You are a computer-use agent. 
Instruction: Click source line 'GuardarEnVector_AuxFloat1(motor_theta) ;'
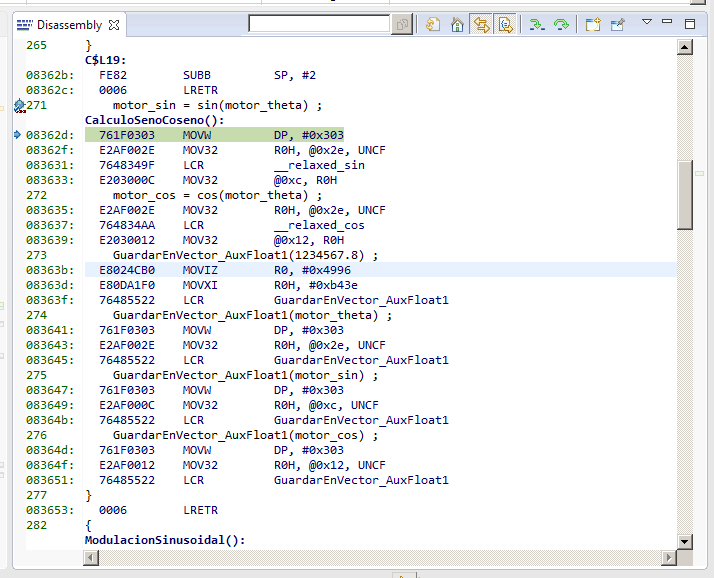252,316
